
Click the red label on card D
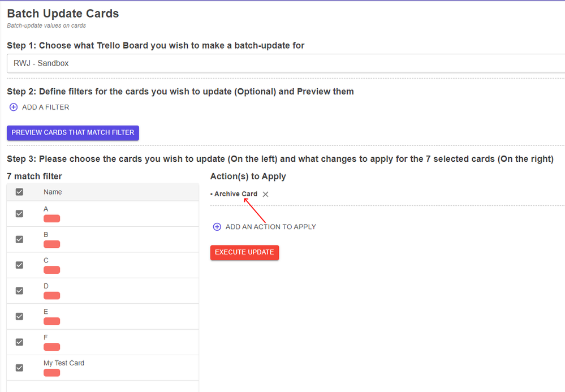(52, 296)
